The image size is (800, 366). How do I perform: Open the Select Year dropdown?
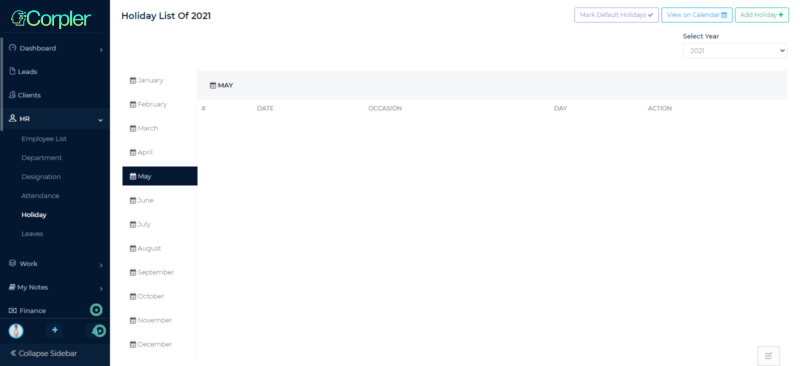[735, 51]
